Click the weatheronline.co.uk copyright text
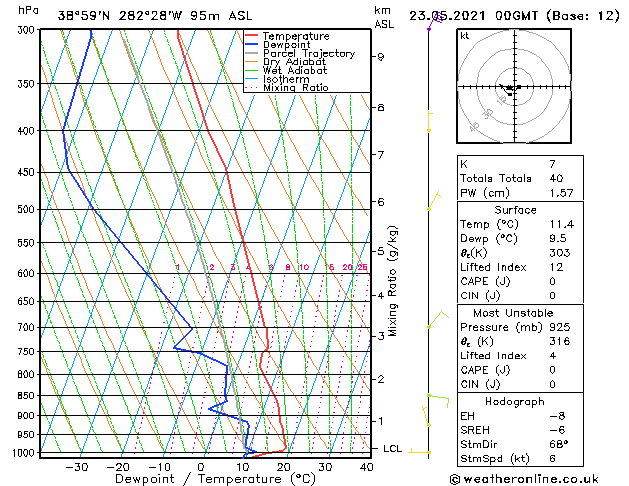The image size is (629, 486). point(524,479)
